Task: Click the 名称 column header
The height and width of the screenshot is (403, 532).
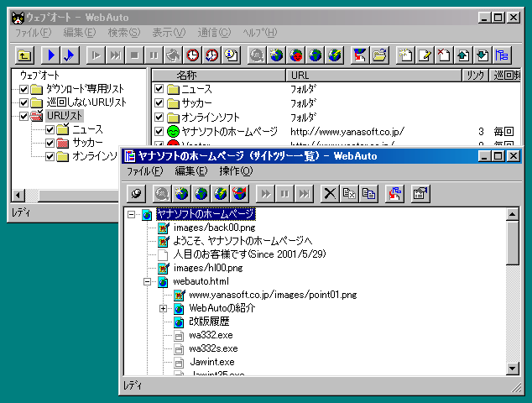Action: [218, 76]
